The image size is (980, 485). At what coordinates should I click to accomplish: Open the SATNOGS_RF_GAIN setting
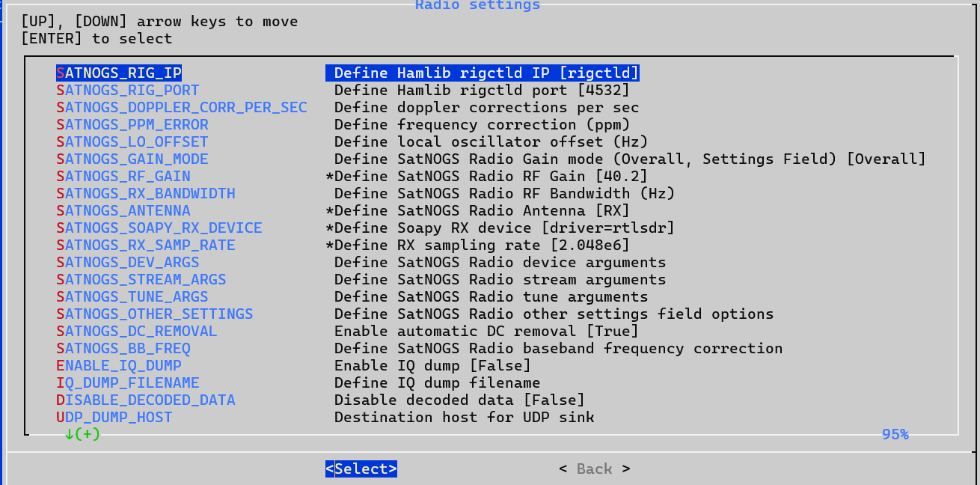pyautogui.click(x=123, y=177)
